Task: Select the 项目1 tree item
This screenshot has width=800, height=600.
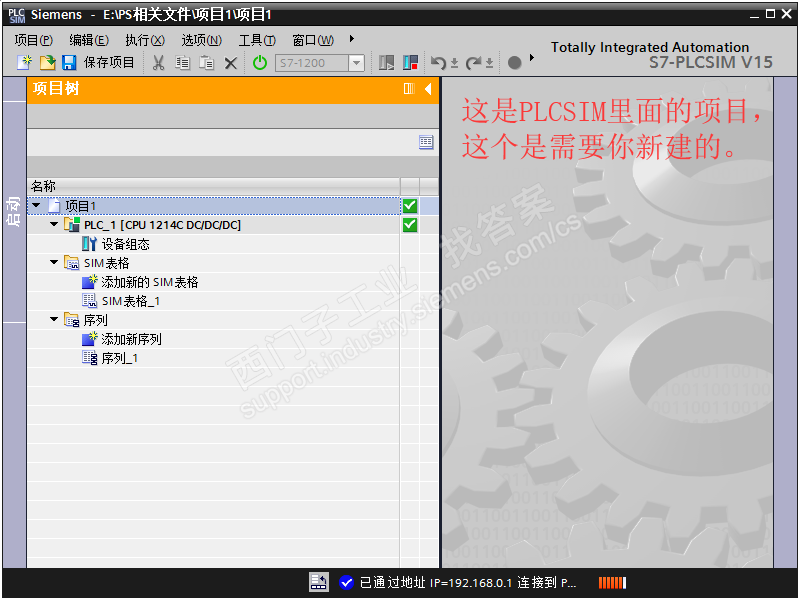Action: [81, 206]
